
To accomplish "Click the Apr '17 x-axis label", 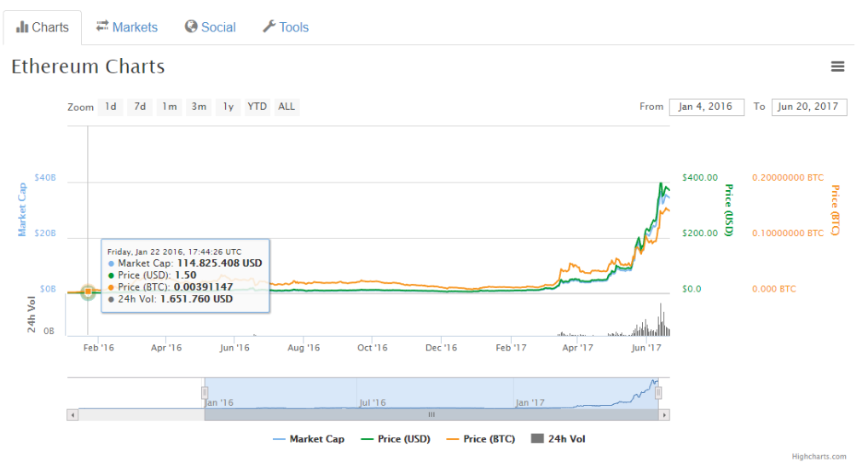I will coord(577,348).
